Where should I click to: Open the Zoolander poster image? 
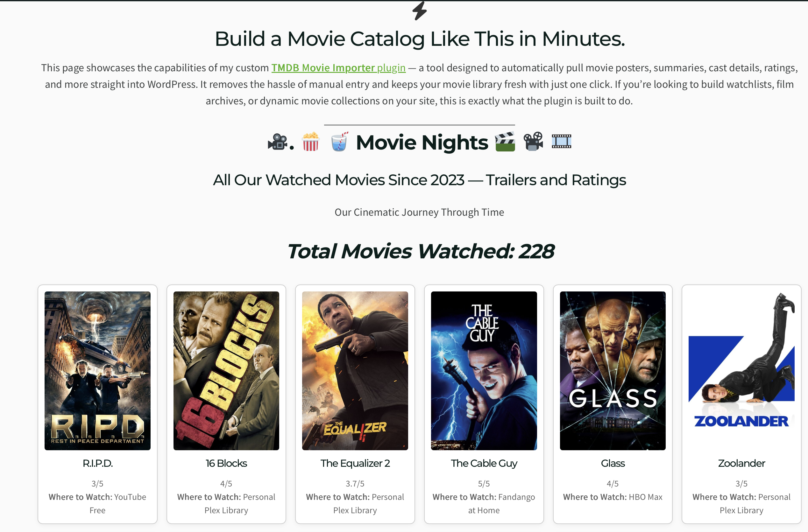[741, 370]
